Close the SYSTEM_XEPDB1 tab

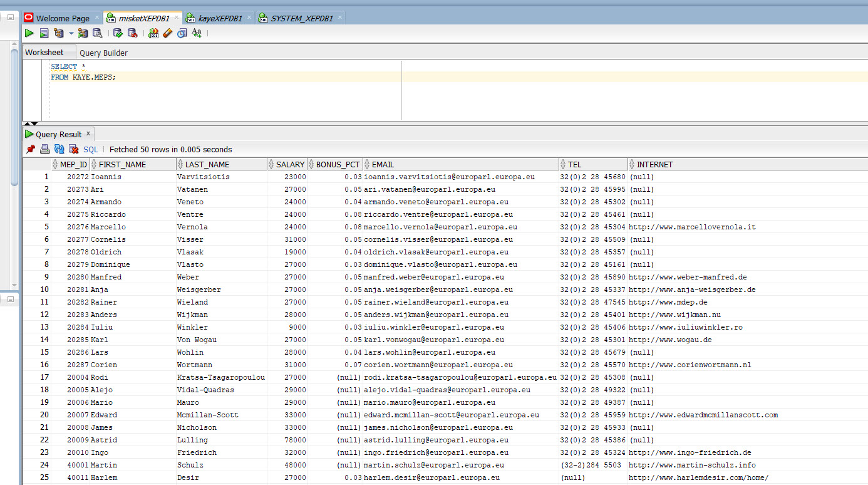(339, 18)
